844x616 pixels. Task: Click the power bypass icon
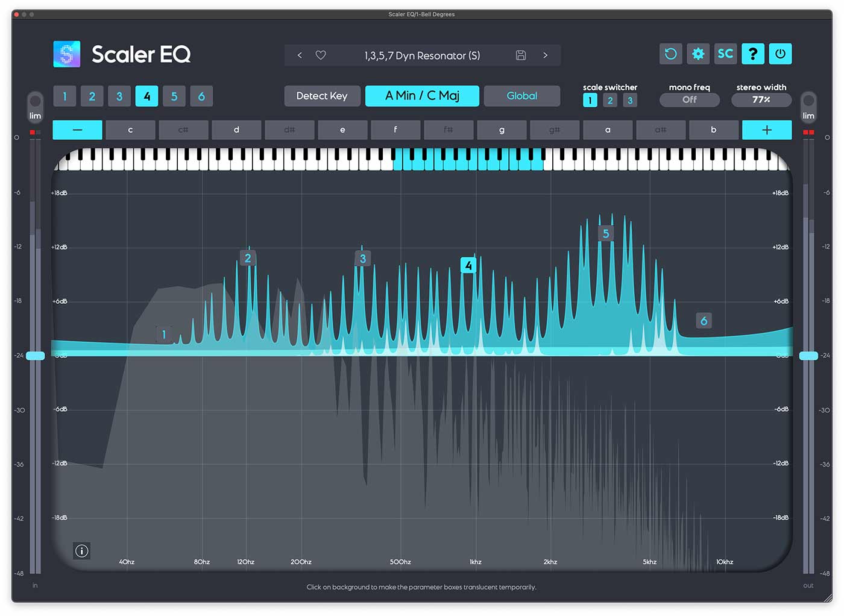pos(780,54)
